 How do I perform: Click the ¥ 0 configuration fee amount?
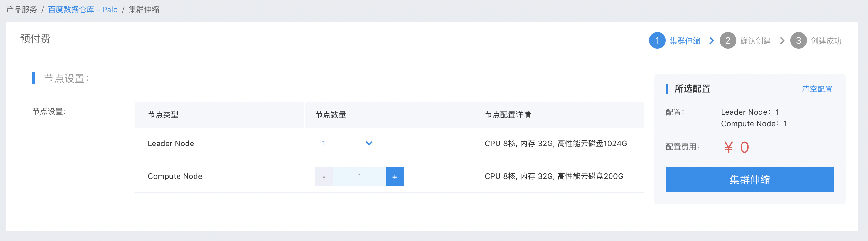(737, 147)
